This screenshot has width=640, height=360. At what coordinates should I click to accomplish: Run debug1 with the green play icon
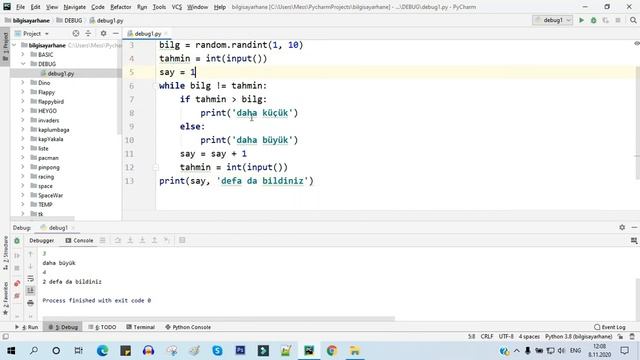(581, 20)
